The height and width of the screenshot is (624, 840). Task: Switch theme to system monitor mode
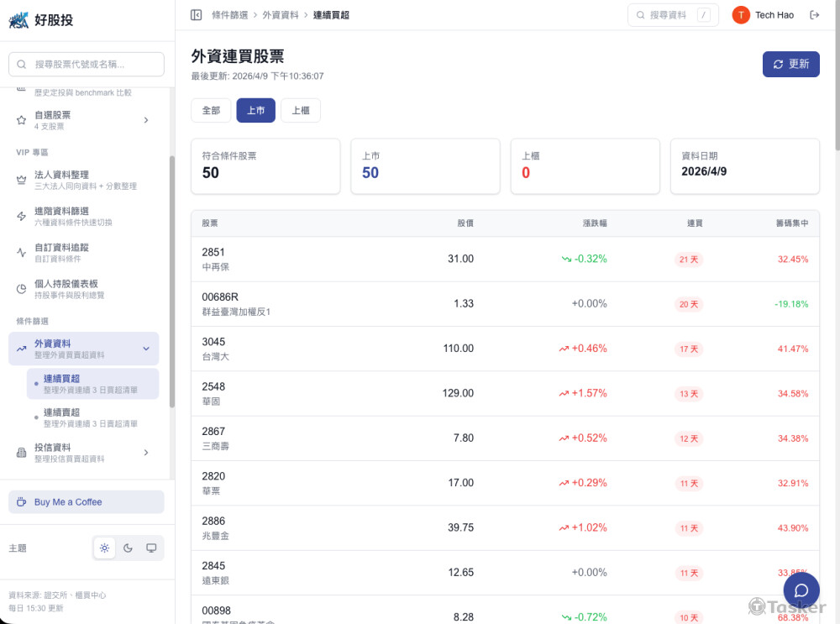click(x=151, y=548)
